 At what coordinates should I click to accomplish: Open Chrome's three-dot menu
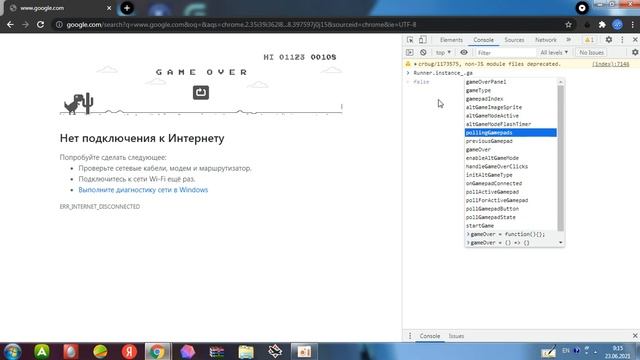click(633, 24)
